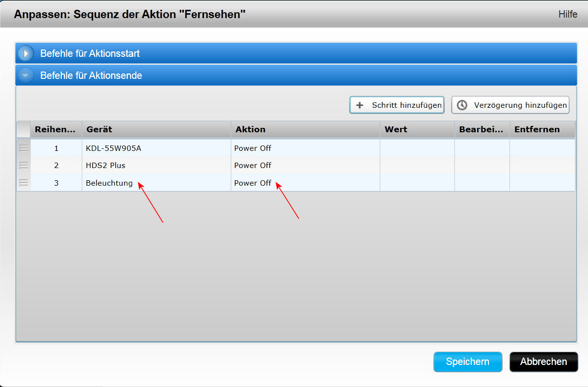Save changes with Speichern button
This screenshot has width=588, height=387.
point(467,362)
